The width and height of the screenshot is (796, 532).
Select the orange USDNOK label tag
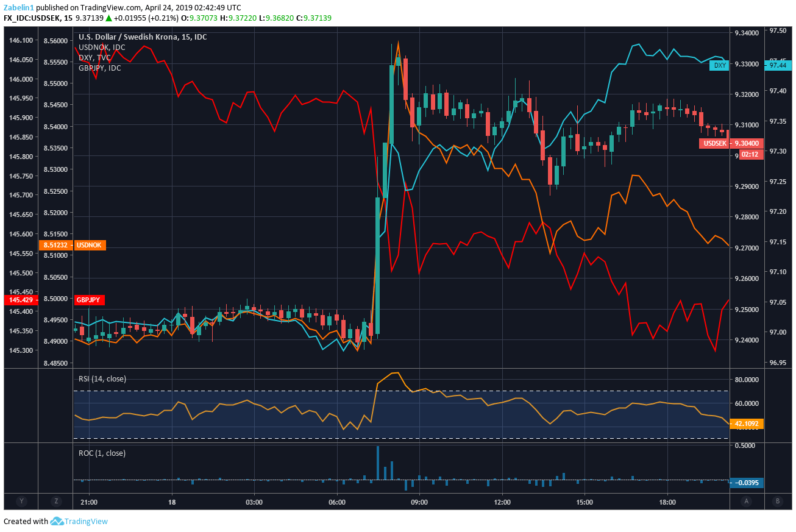[90, 245]
